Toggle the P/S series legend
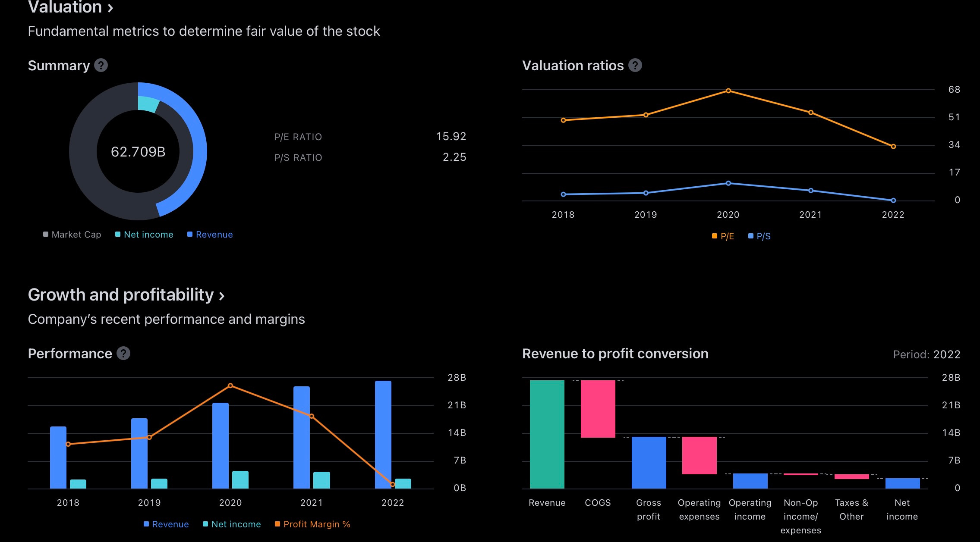Image resolution: width=980 pixels, height=542 pixels. (759, 236)
